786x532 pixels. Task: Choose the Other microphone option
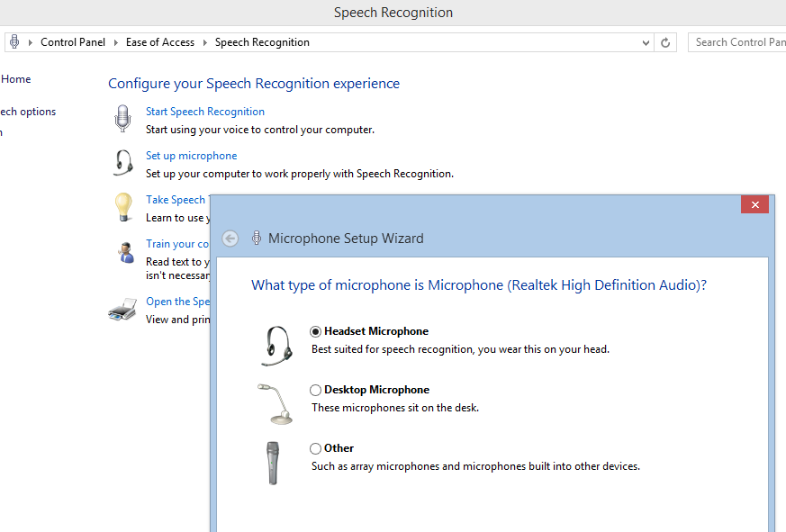click(316, 447)
